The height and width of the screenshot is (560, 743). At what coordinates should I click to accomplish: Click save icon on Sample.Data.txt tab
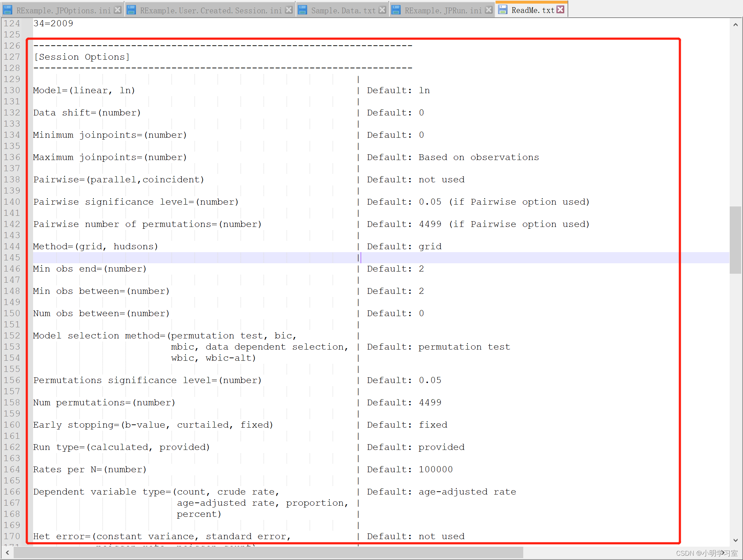(303, 10)
